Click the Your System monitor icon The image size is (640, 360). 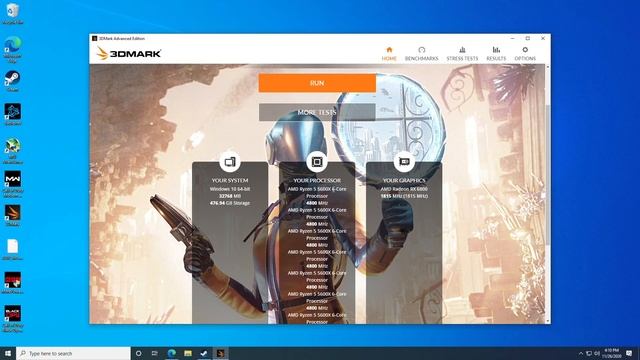point(230,162)
